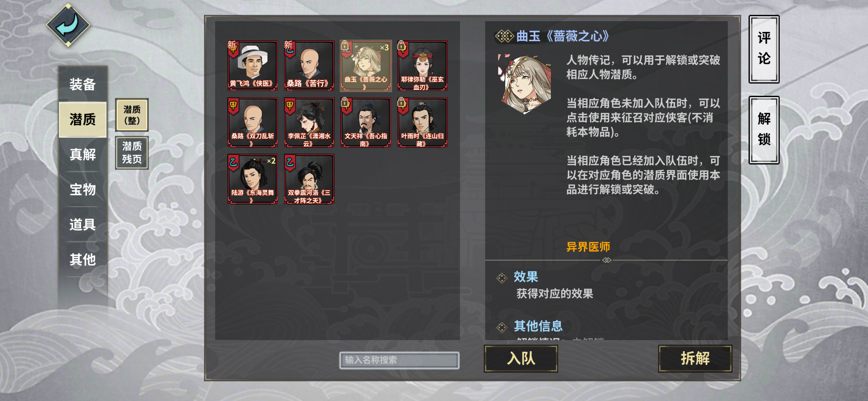This screenshot has width=868, height=401.
Task: Click the back arrow diamond icon
Action: pyautogui.click(x=68, y=25)
